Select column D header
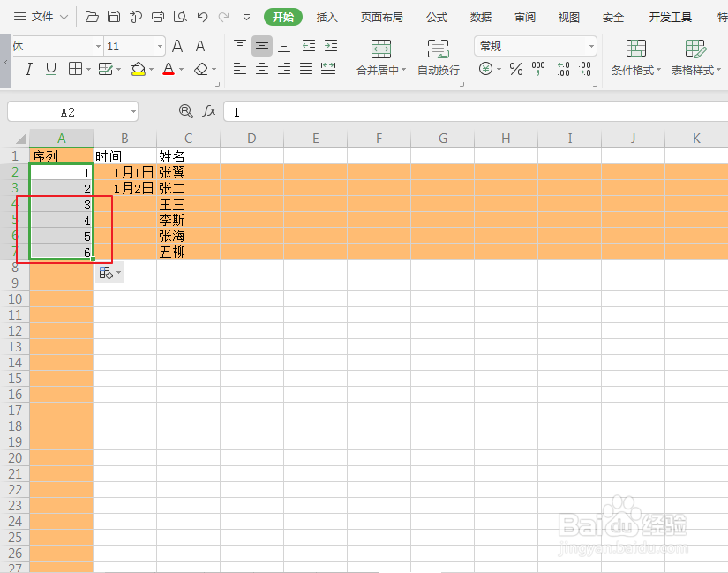The image size is (728, 573). pyautogui.click(x=251, y=139)
